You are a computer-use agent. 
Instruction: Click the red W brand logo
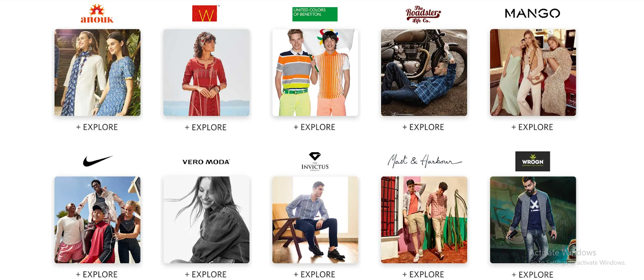click(x=205, y=14)
